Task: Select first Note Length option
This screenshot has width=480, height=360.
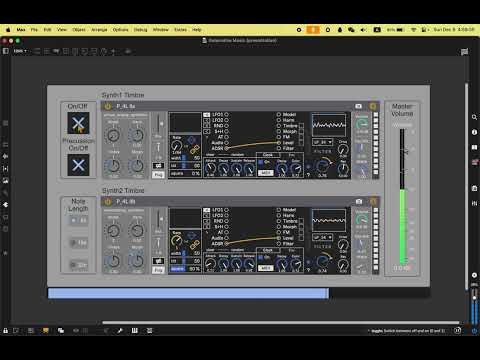Action: [x=79, y=220]
